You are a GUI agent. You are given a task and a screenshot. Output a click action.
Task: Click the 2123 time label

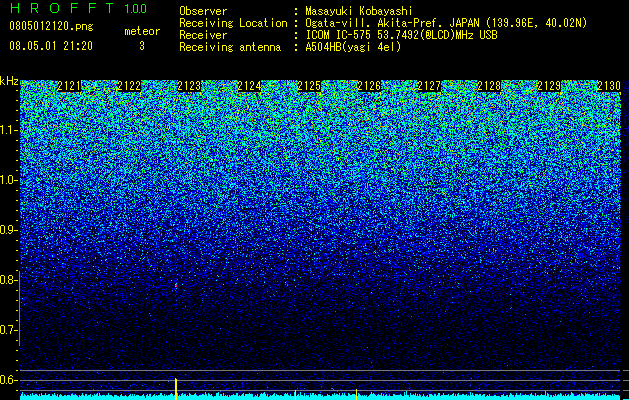[x=189, y=86]
